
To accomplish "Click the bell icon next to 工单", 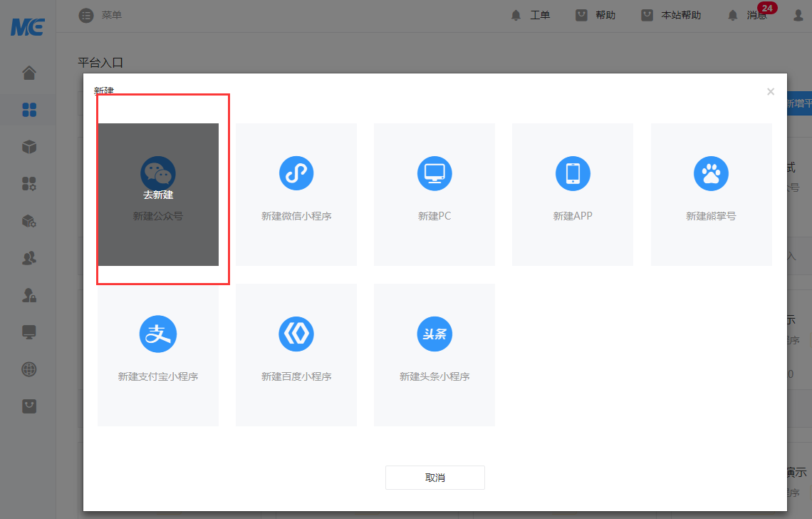I will pos(516,16).
